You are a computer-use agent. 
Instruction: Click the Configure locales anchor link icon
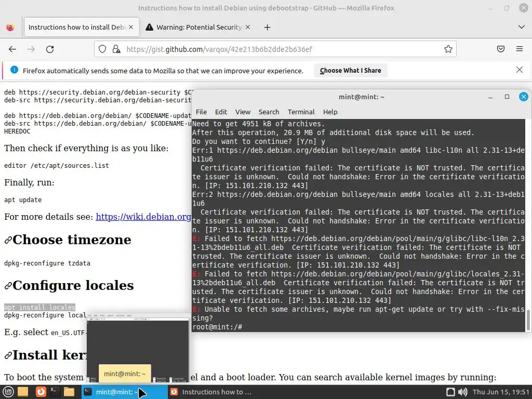(8, 286)
